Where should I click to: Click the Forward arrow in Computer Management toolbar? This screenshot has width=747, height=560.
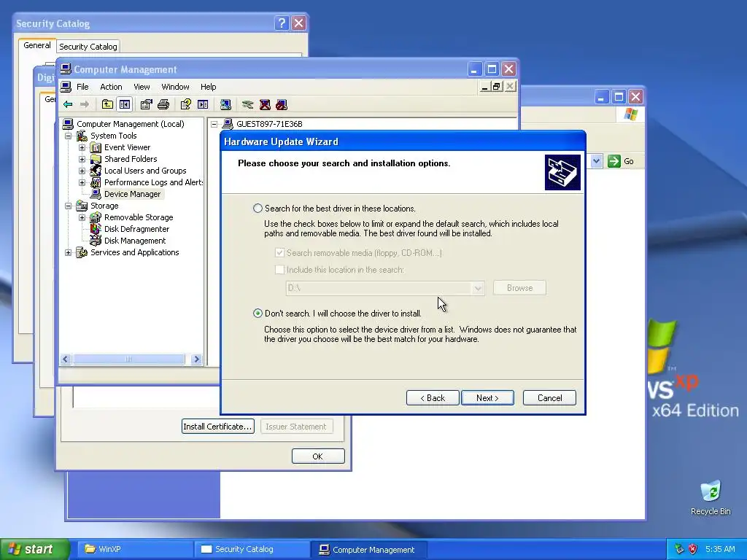point(85,104)
